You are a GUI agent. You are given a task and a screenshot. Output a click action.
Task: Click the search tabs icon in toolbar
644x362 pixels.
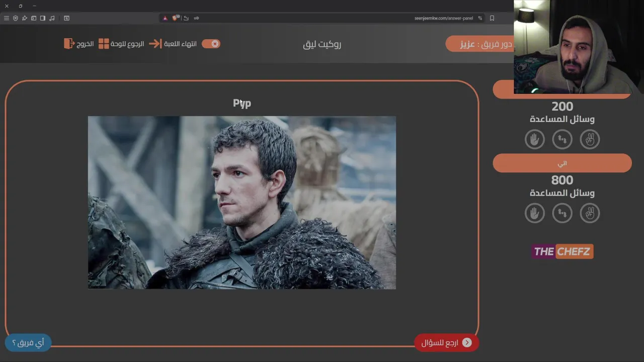tap(66, 18)
